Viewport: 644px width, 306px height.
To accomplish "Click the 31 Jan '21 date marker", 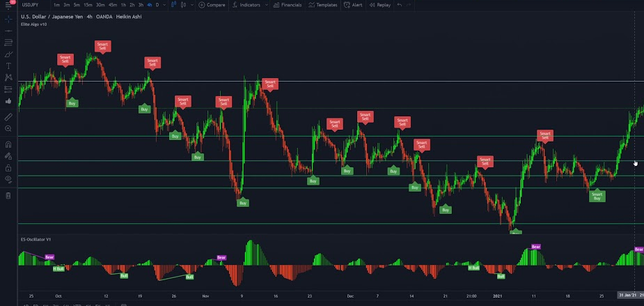I will (x=627, y=296).
